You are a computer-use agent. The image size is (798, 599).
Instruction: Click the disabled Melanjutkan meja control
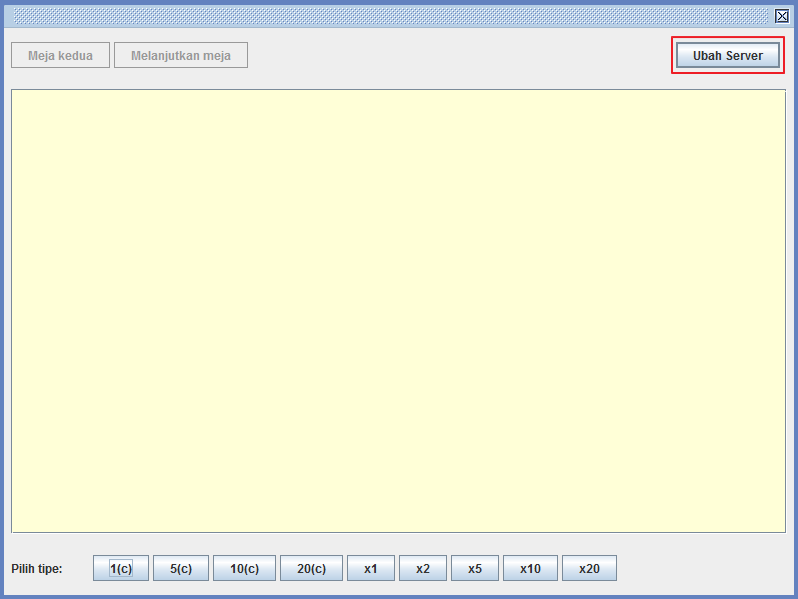click(181, 55)
